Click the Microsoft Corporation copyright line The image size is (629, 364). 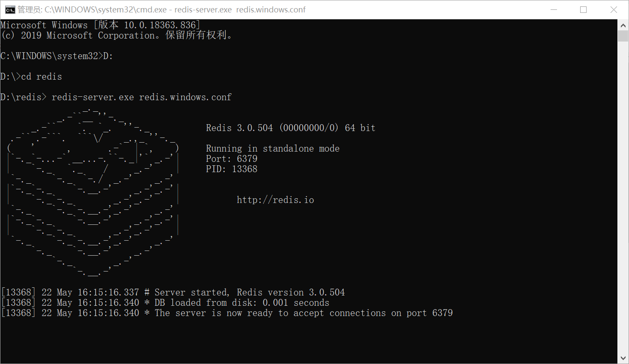(117, 36)
